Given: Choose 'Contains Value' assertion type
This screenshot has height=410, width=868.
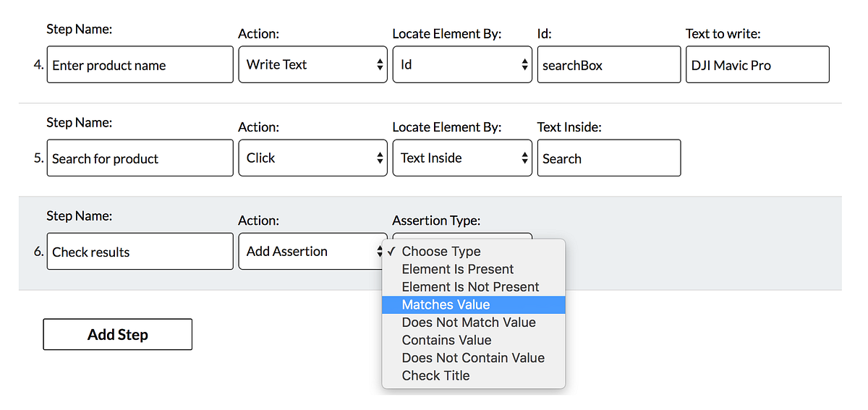Looking at the screenshot, I should pos(446,340).
